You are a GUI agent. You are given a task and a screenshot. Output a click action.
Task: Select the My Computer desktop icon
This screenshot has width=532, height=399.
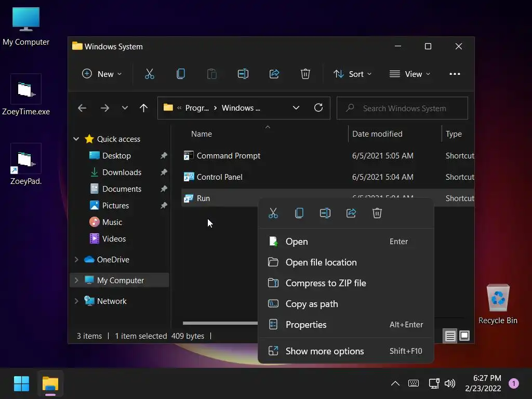pos(26,26)
